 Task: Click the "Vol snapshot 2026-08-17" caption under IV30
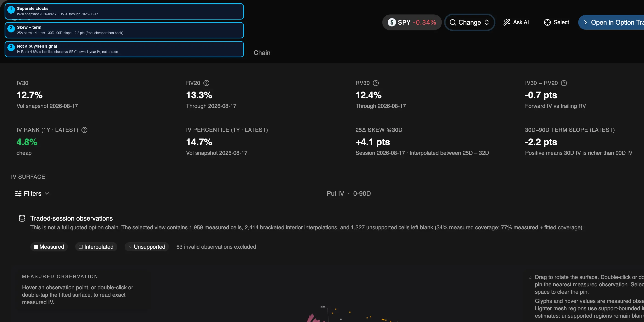coord(47,106)
